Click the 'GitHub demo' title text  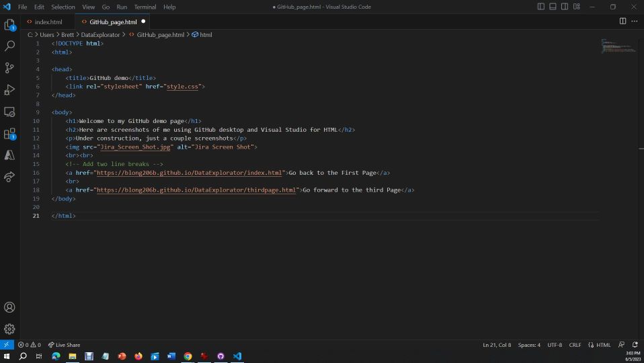109,78
